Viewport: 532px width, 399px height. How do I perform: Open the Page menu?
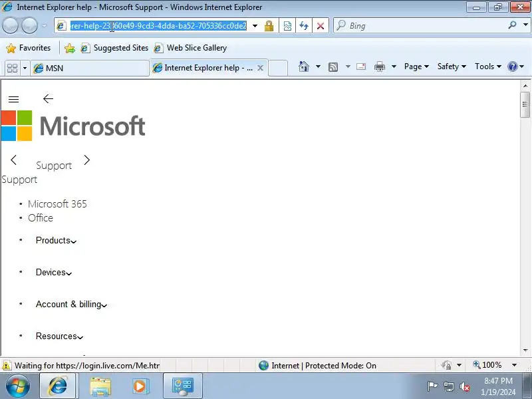click(x=416, y=66)
